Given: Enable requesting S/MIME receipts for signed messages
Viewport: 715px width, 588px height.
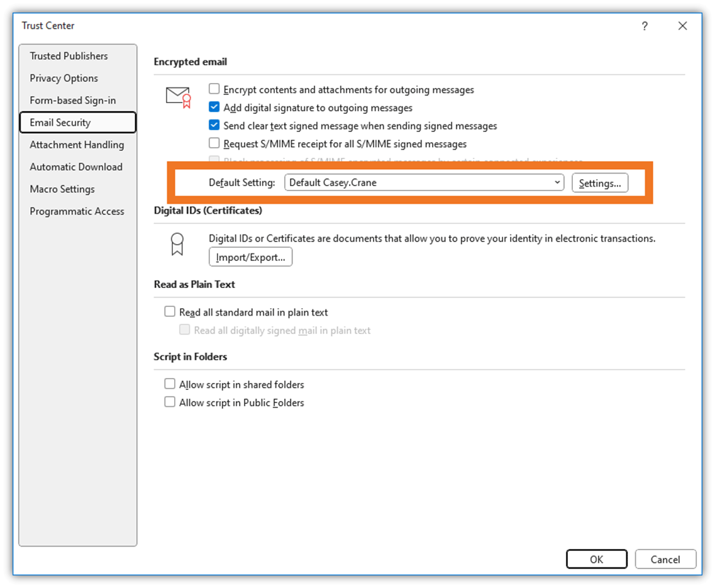Looking at the screenshot, I should point(214,144).
